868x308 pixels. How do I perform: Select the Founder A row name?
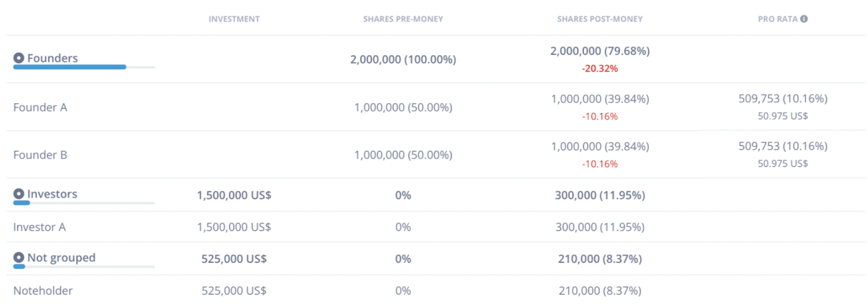pos(40,107)
